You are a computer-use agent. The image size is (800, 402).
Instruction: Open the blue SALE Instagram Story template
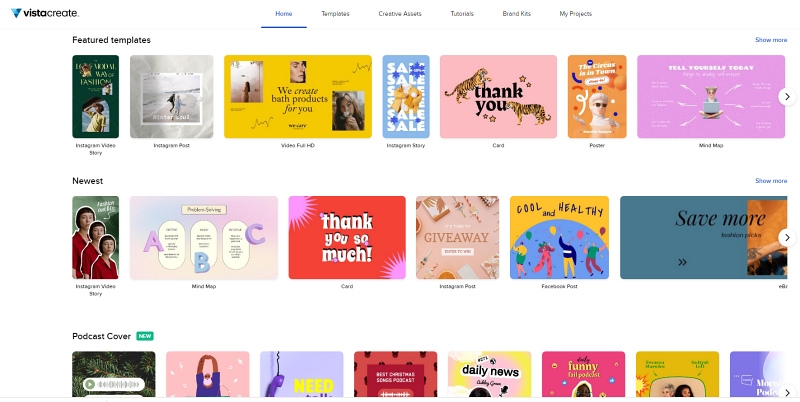[406, 96]
